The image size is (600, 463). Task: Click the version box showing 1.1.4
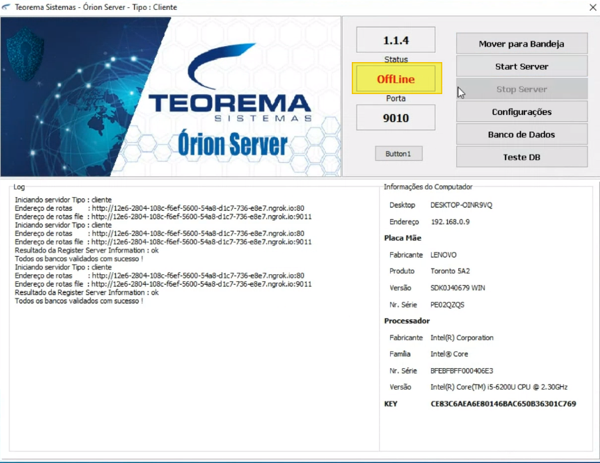(x=396, y=40)
